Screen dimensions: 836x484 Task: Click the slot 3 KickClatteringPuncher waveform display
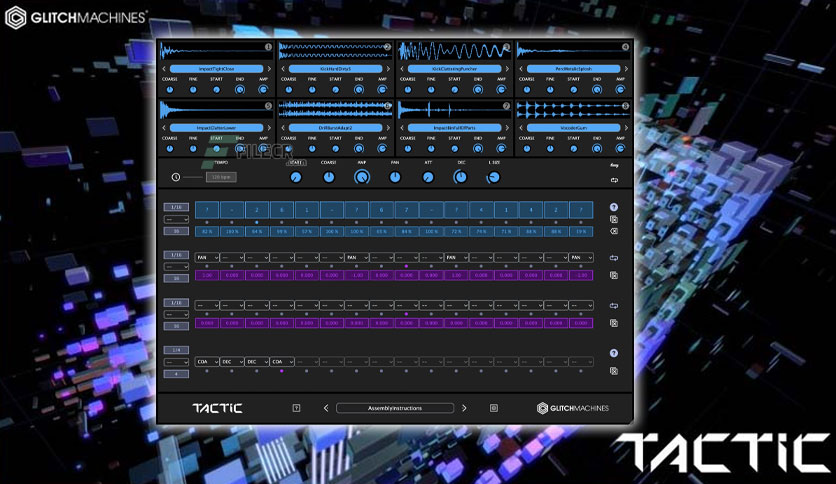point(454,52)
